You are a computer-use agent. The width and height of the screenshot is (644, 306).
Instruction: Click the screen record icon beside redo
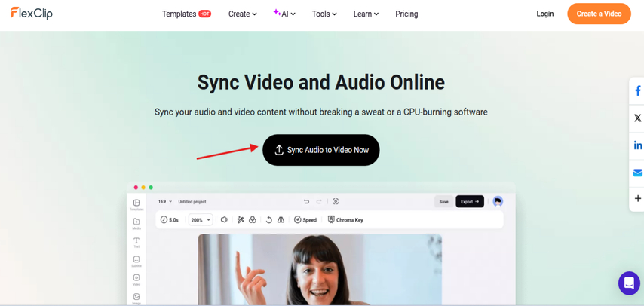tap(336, 201)
